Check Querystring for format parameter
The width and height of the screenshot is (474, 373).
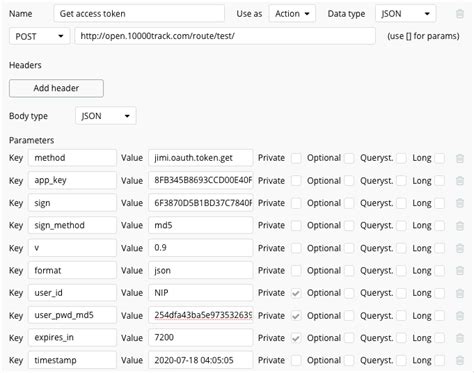pyautogui.click(x=401, y=271)
